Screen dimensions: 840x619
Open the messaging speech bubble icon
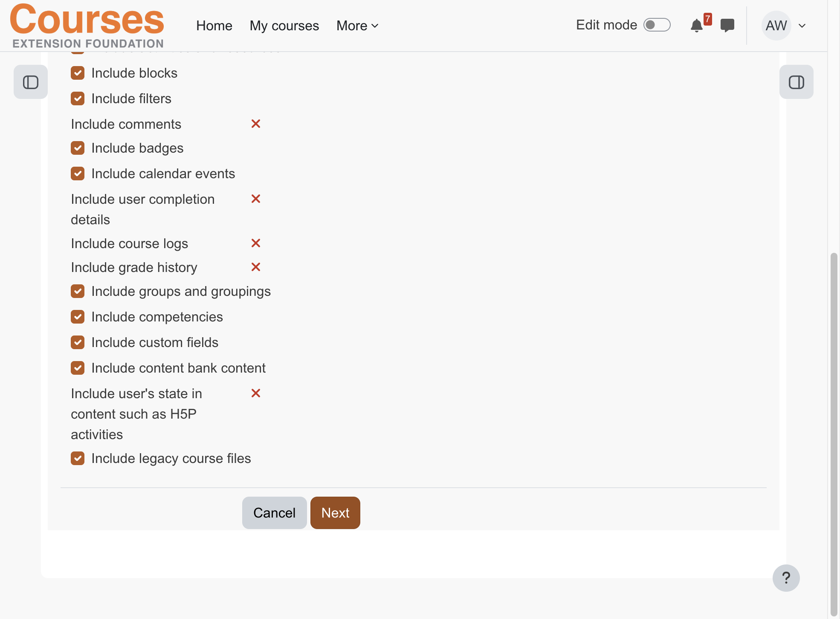coord(727,26)
